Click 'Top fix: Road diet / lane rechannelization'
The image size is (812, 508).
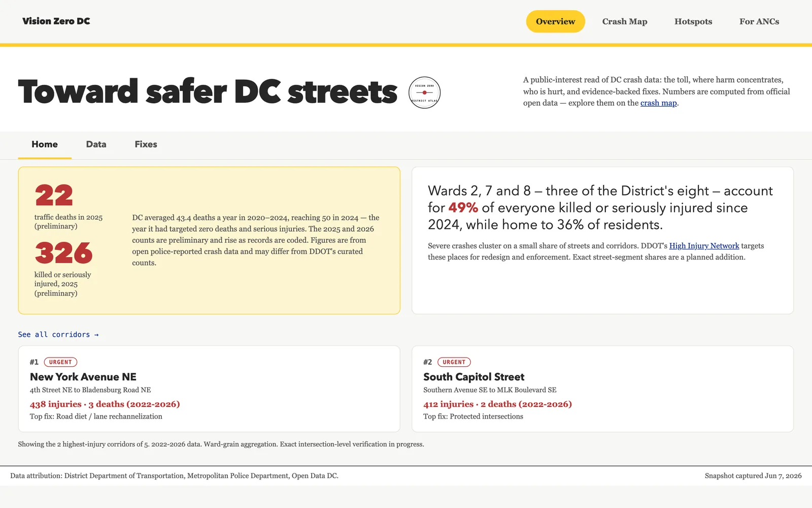click(96, 417)
